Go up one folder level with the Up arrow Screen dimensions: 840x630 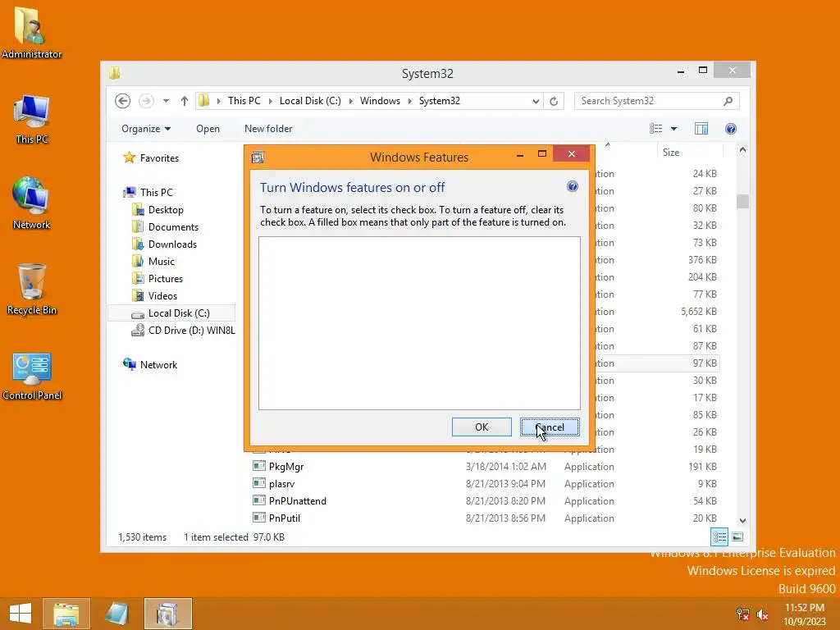[x=185, y=101]
